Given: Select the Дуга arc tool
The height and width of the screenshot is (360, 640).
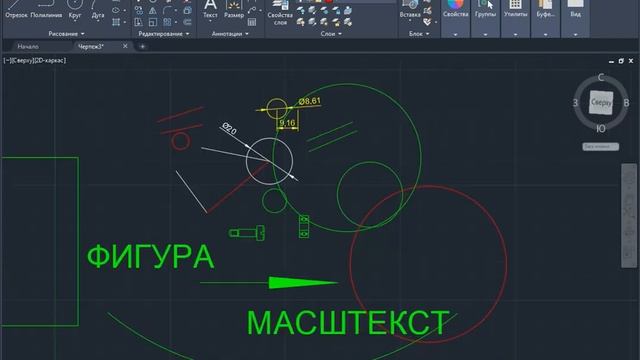Looking at the screenshot, I should coord(98,9).
